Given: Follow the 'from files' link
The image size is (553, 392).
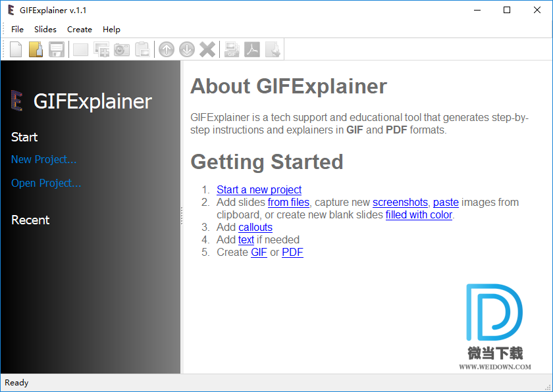Looking at the screenshot, I should [288, 202].
